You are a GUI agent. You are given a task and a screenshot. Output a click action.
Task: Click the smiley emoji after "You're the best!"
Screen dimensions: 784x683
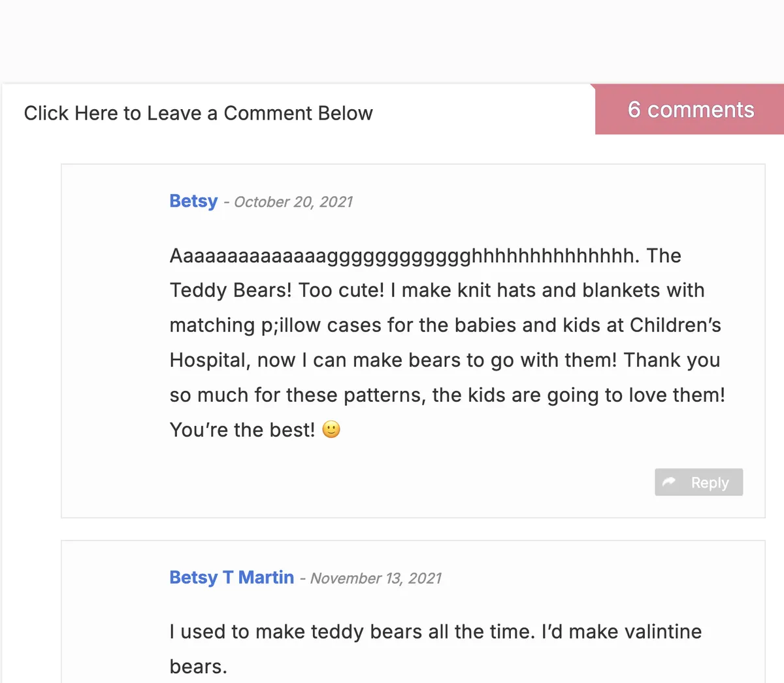click(x=331, y=429)
